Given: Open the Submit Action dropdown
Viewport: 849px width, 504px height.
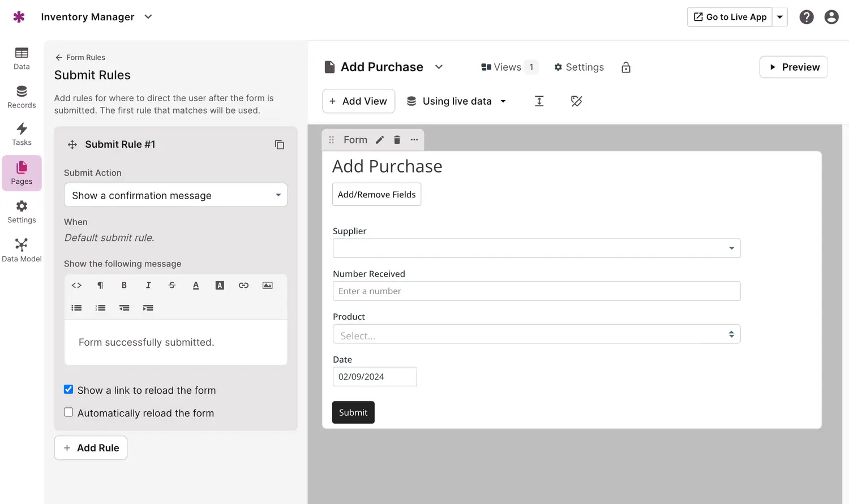Looking at the screenshot, I should [175, 195].
